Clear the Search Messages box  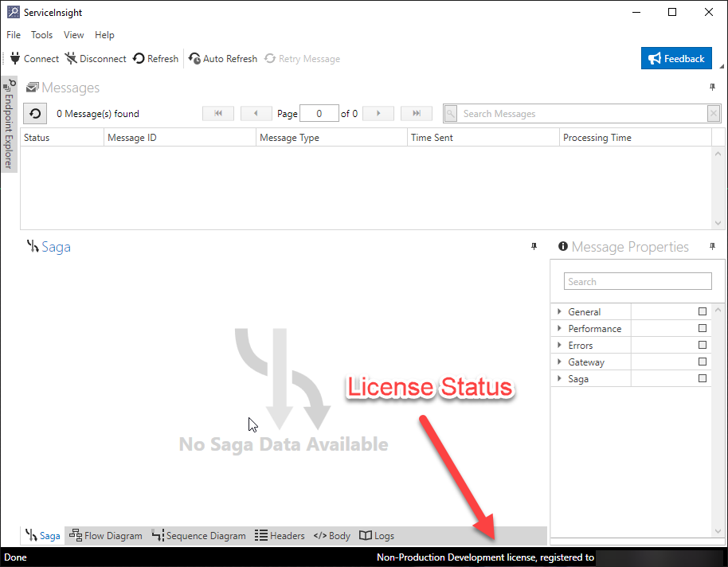(x=714, y=113)
